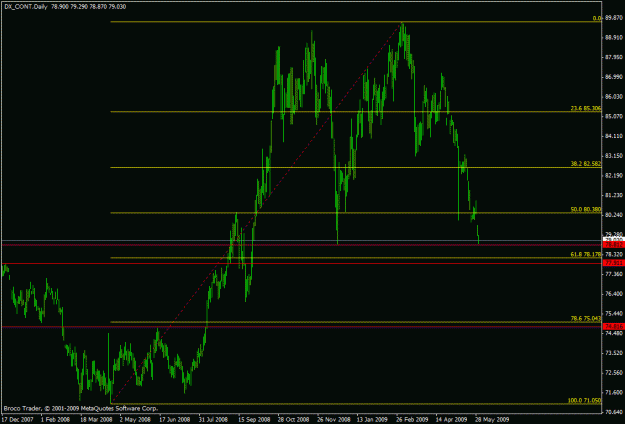
Task: Click the 72.560 price axis value
Action: point(614,373)
